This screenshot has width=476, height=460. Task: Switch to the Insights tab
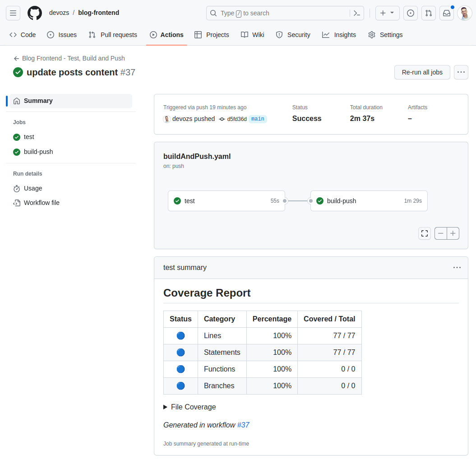pyautogui.click(x=339, y=35)
